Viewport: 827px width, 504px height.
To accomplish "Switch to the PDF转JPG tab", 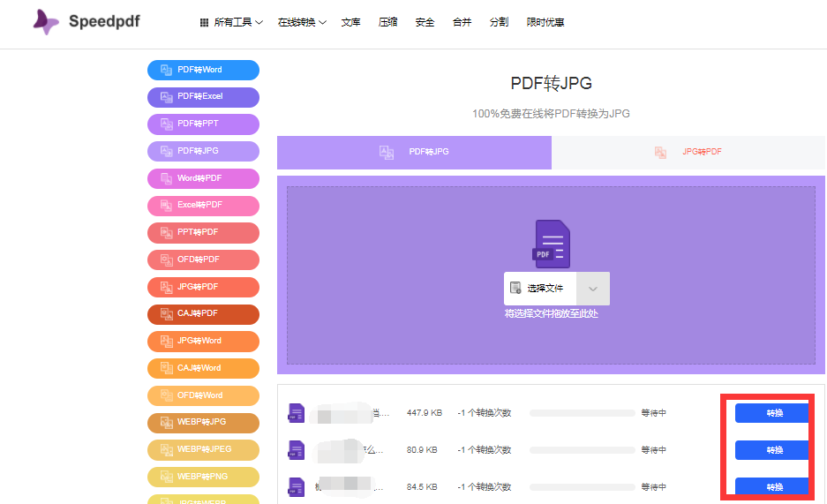I will pyautogui.click(x=414, y=153).
